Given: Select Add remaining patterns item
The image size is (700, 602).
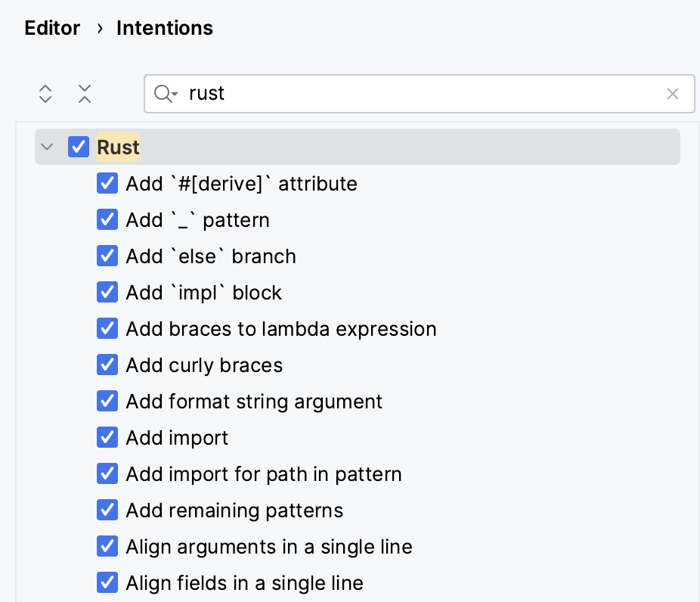Looking at the screenshot, I should pyautogui.click(x=234, y=510).
